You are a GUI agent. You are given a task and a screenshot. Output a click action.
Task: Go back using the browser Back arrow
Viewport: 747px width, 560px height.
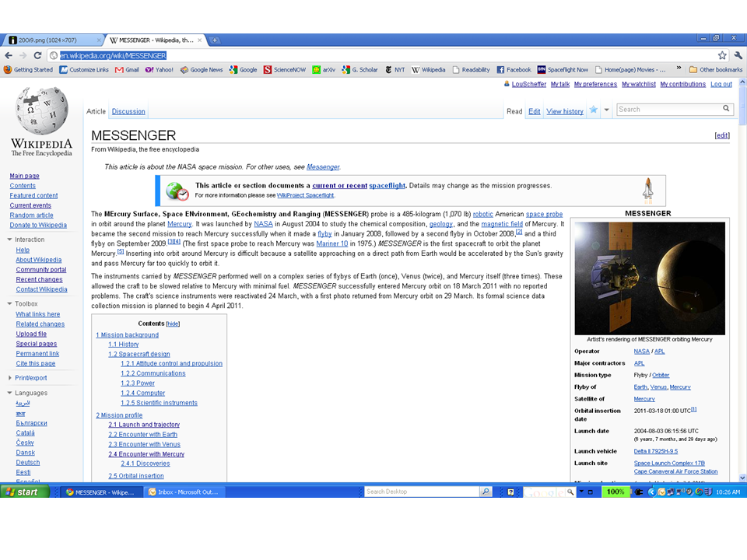click(x=9, y=56)
